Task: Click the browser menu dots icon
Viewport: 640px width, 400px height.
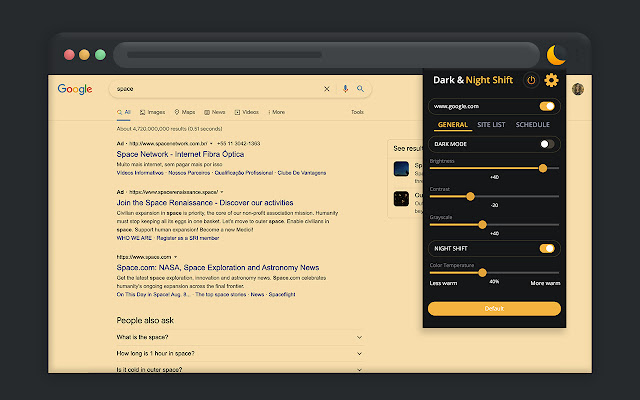Action: 578,55
